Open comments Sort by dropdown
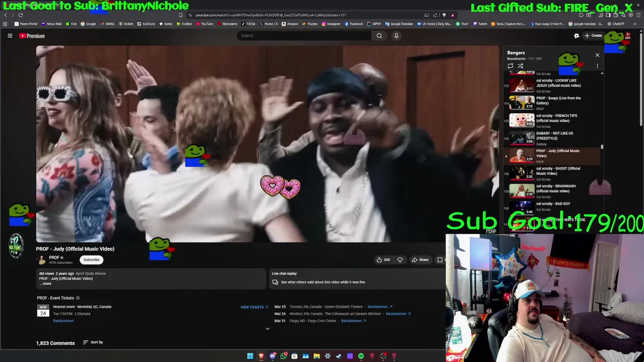 pyautogui.click(x=93, y=342)
